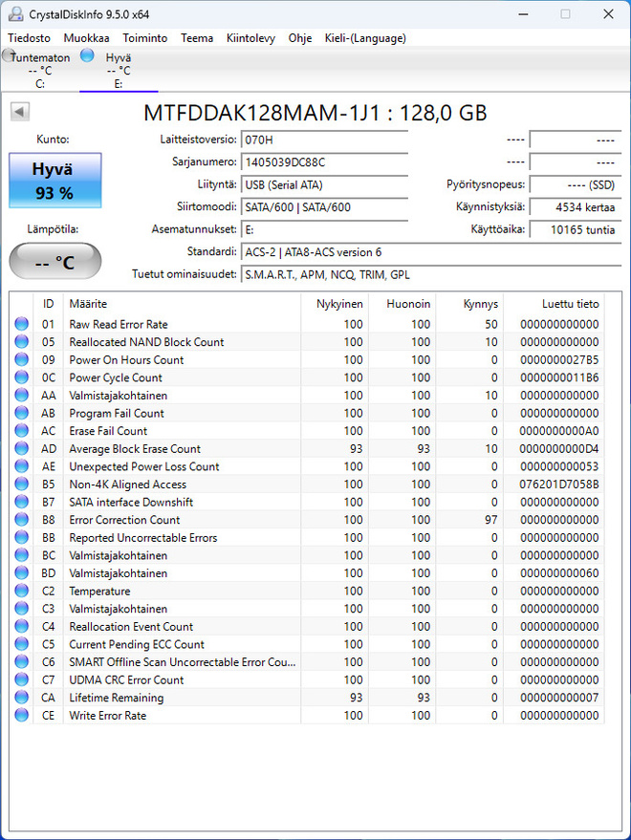
Task: Click the status orb of Write Error Rate
Action: 21,715
